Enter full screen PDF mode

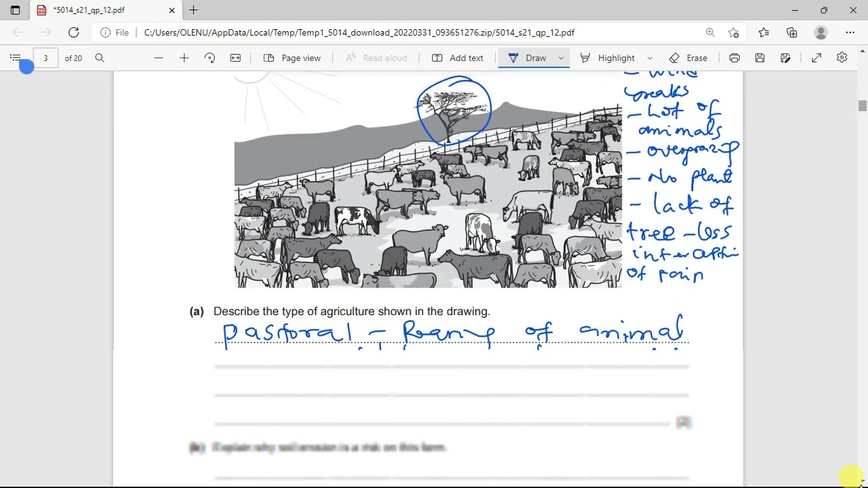[816, 58]
